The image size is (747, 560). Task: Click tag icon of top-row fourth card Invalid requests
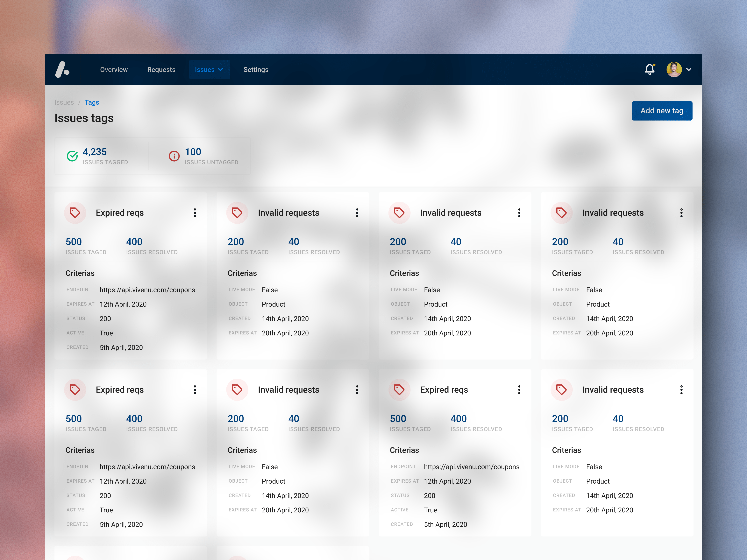[x=561, y=213]
